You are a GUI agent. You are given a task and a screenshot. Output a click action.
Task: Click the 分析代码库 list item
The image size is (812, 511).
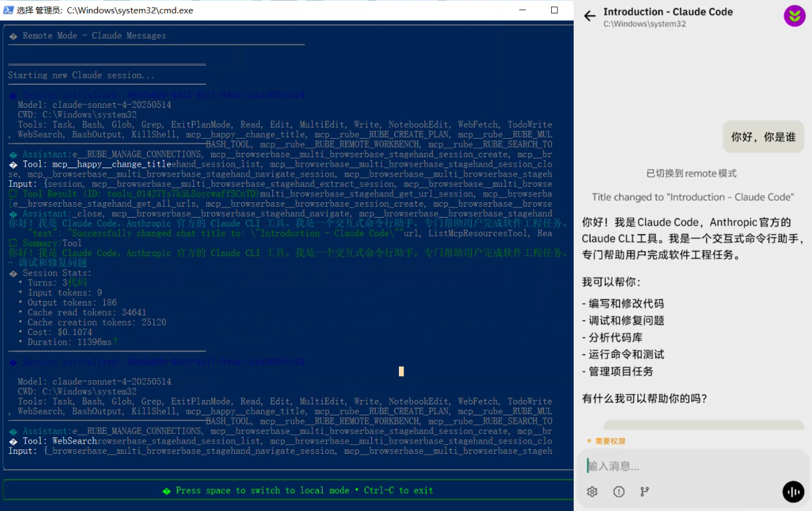(612, 337)
